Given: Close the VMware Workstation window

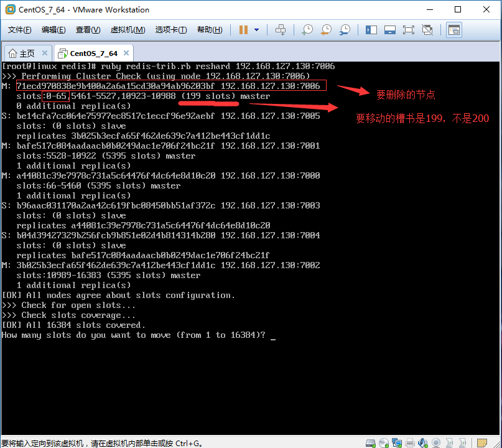Looking at the screenshot, I should point(486,9).
